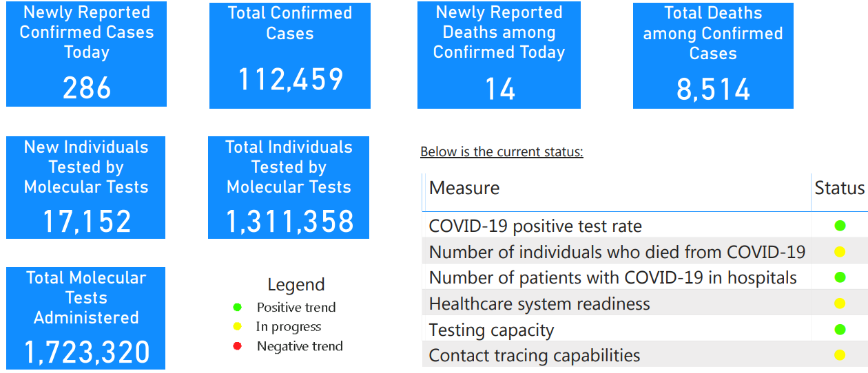Click the Status column header
This screenshot has height=373, width=868.
(x=839, y=188)
